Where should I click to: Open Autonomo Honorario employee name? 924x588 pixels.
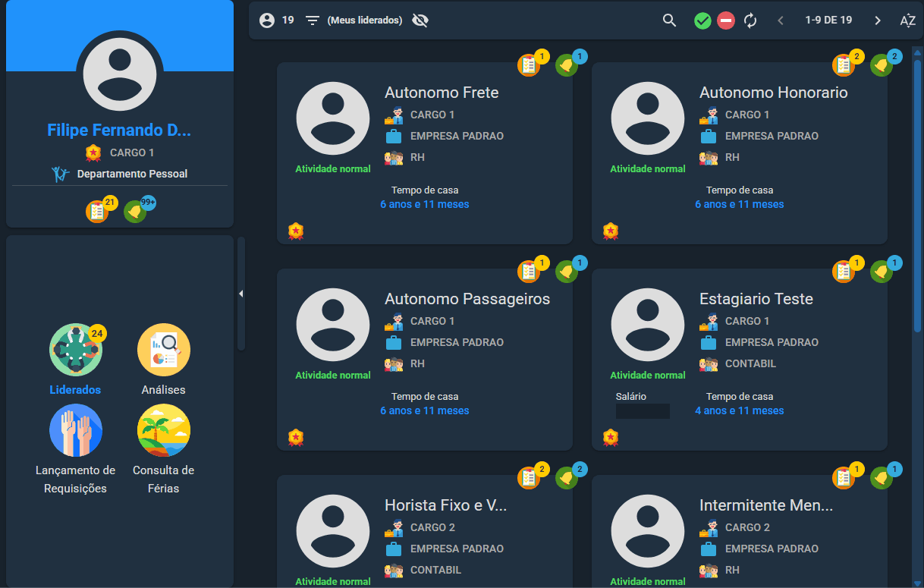coord(774,93)
